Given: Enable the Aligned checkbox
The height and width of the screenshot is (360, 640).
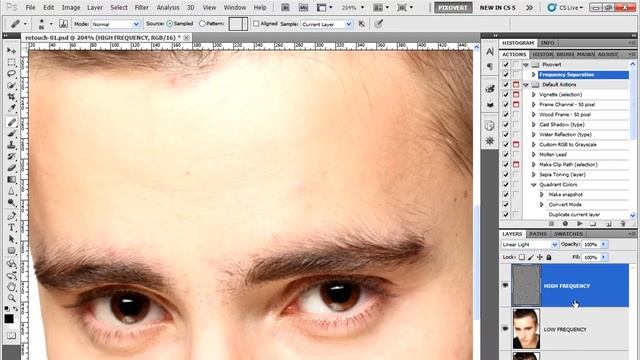Looking at the screenshot, I should (256, 24).
